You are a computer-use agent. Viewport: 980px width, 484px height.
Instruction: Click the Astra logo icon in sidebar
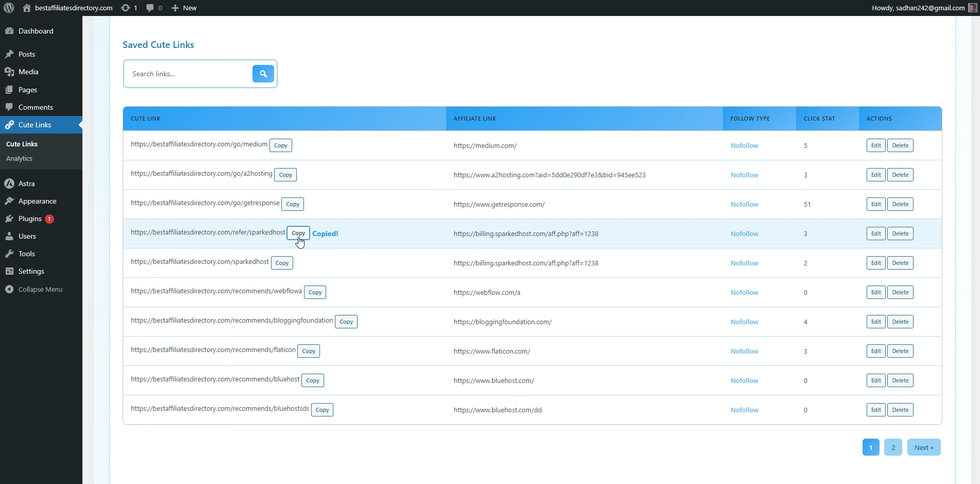(x=9, y=183)
